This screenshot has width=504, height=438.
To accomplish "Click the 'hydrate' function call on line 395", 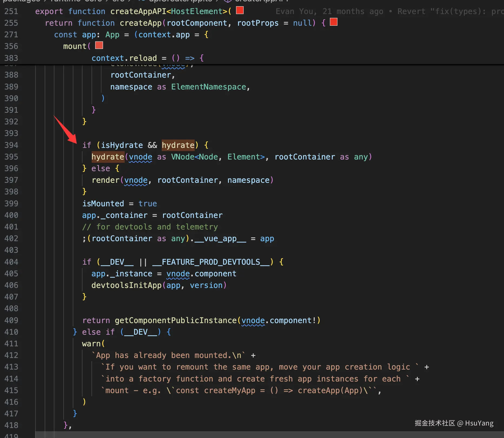I will coord(108,157).
